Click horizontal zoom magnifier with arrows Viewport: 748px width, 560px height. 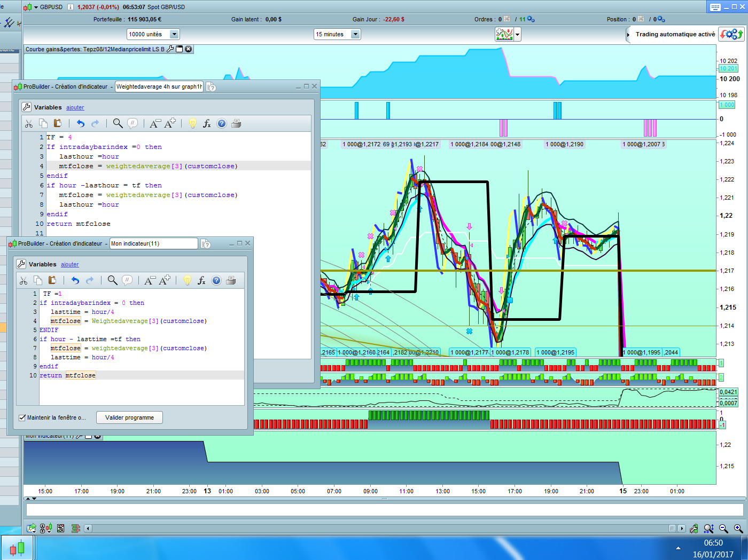(708, 529)
